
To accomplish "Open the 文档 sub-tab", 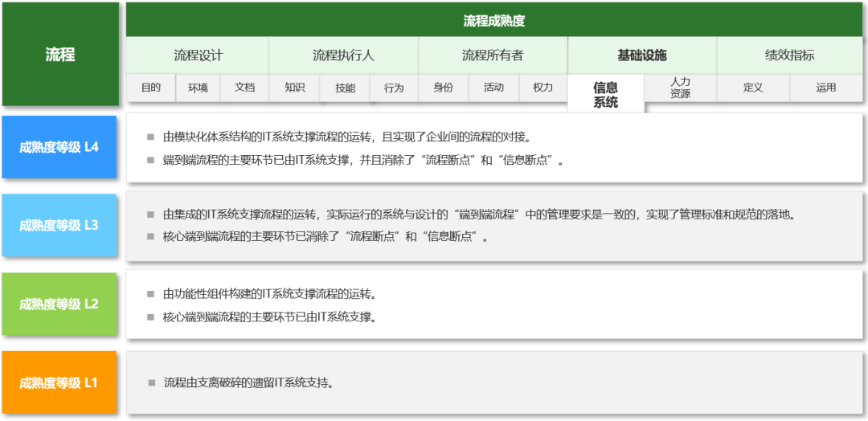I will click(x=244, y=88).
